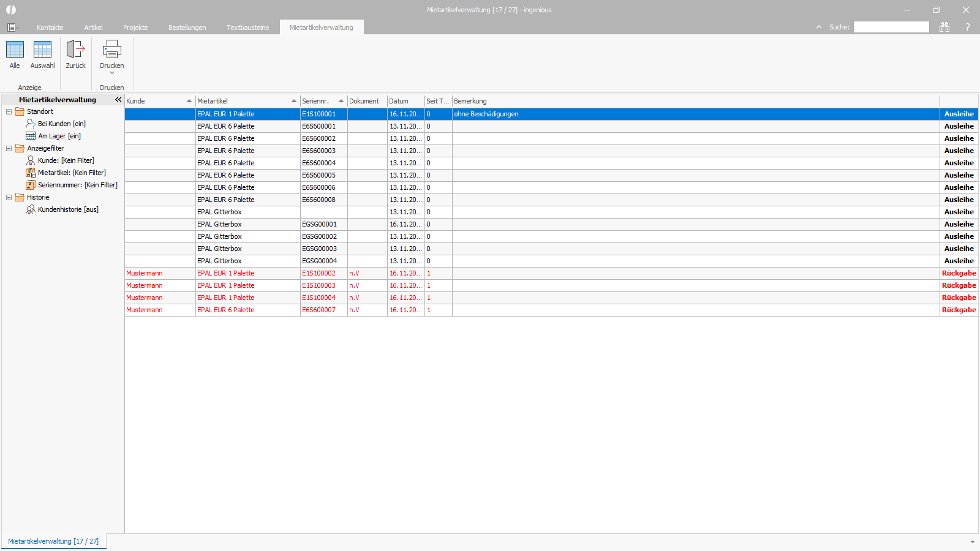The width and height of the screenshot is (980, 551).
Task: Click the Drucken printer icon
Action: coord(111,49)
